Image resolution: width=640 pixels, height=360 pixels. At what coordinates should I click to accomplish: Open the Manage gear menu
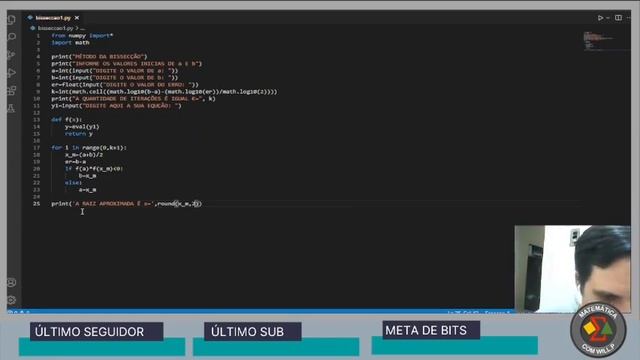11,300
